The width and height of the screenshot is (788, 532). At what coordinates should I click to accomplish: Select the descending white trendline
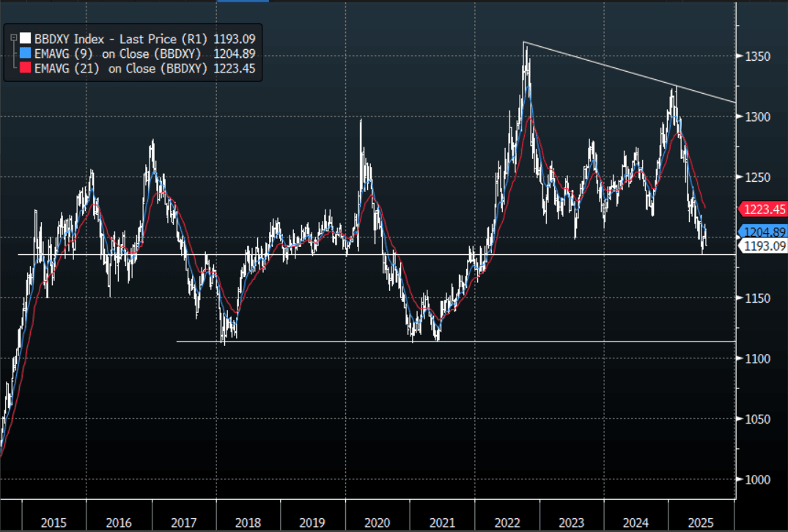click(x=630, y=72)
